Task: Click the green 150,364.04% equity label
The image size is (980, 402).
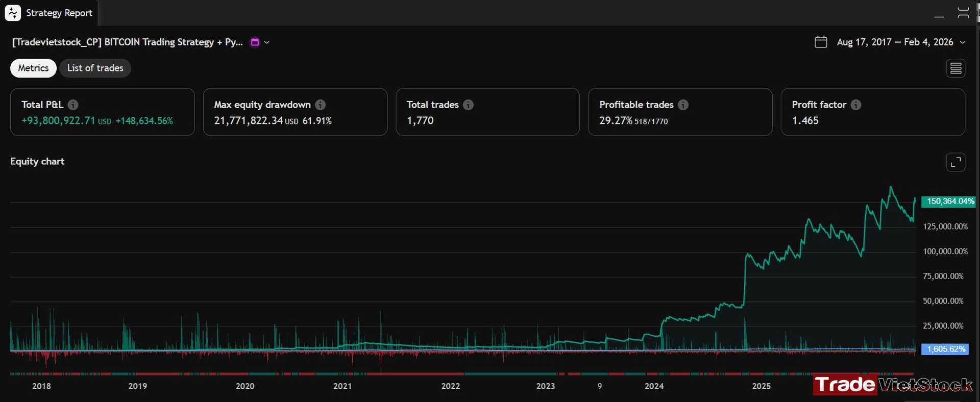Action: pyautogui.click(x=948, y=202)
